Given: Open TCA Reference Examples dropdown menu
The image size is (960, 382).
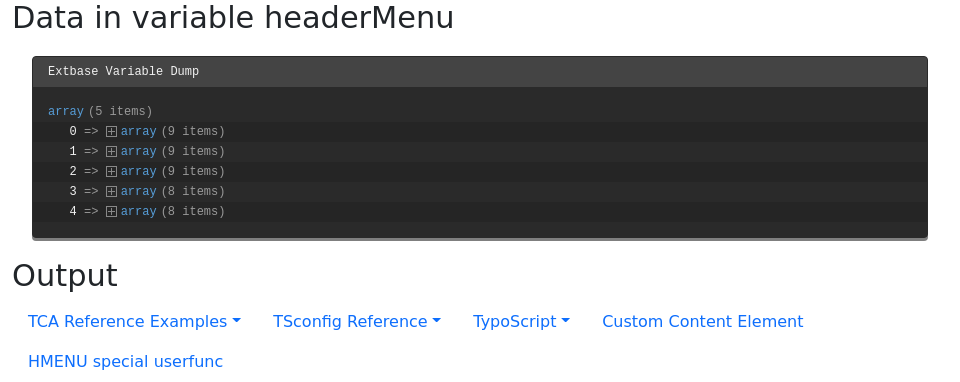Looking at the screenshot, I should pyautogui.click(x=134, y=321).
